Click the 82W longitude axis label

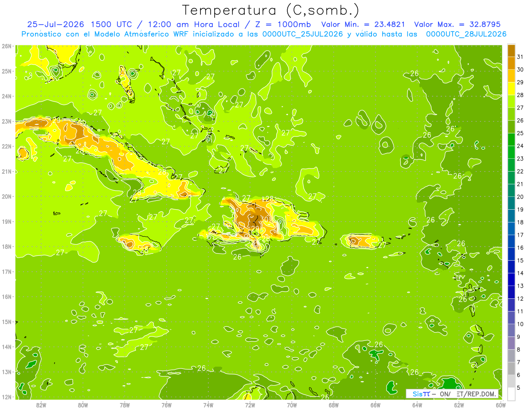tap(41, 405)
